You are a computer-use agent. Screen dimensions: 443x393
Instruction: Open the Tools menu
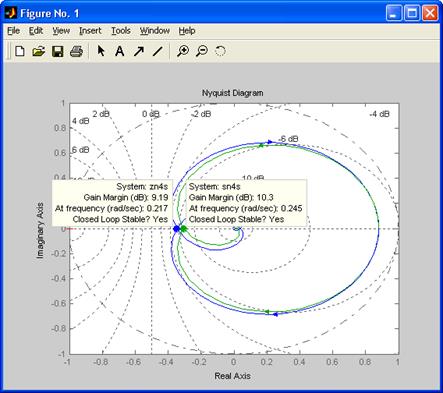tap(121, 31)
